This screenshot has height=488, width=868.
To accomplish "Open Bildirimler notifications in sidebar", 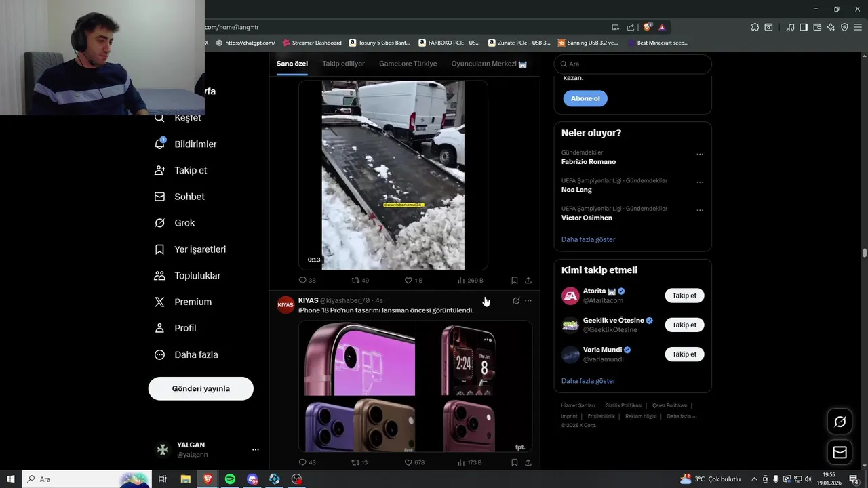I will [x=186, y=144].
